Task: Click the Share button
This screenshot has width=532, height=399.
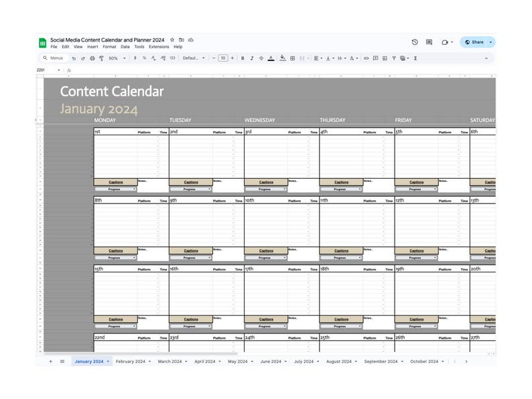Action: (x=474, y=42)
